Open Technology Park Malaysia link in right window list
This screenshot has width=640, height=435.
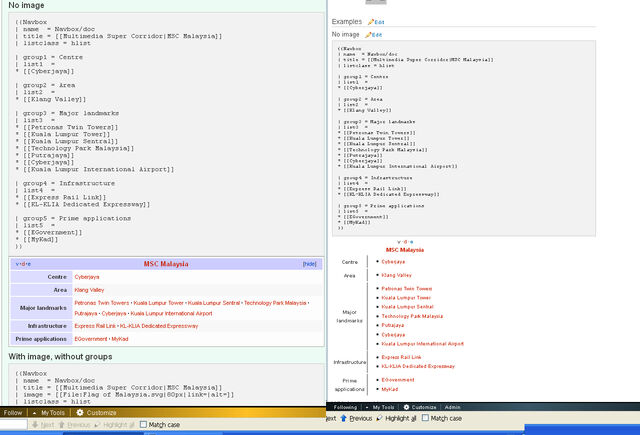[412, 316]
